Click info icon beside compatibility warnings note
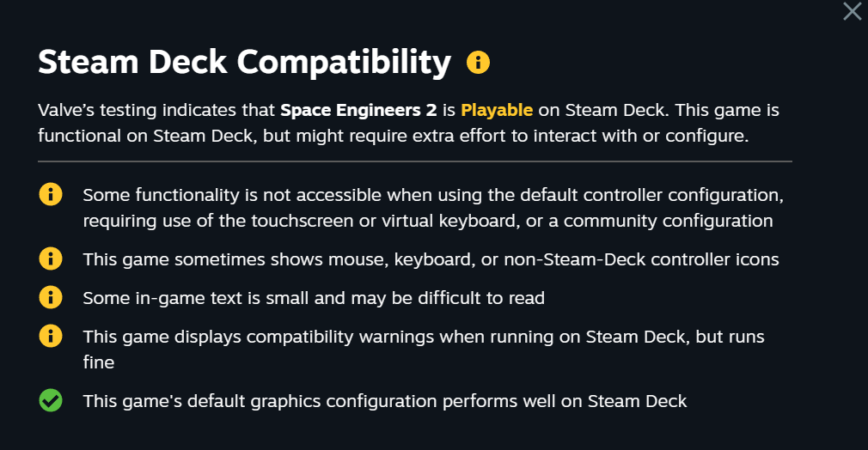868x450 pixels. 51,337
